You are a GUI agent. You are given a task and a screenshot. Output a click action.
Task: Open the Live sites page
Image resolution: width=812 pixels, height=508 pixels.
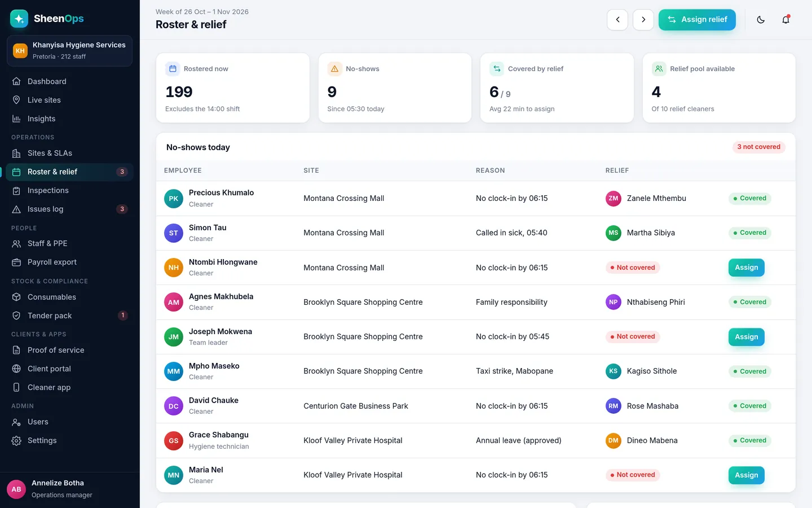click(70, 100)
